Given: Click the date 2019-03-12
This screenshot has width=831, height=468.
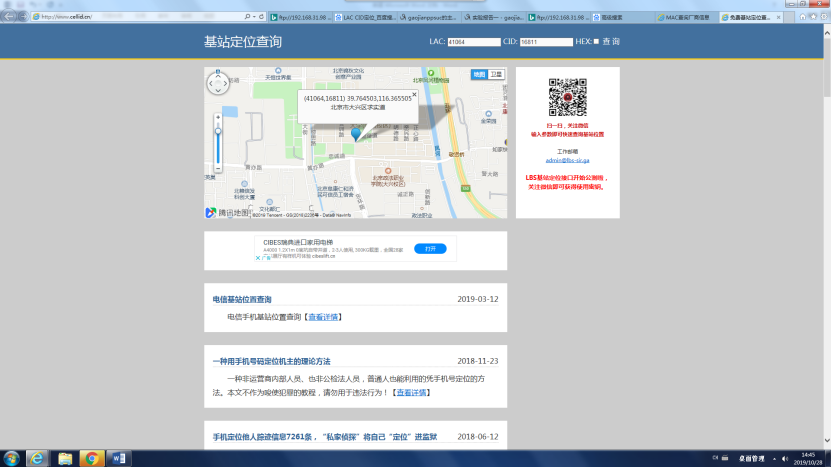Looking at the screenshot, I should pos(478,299).
